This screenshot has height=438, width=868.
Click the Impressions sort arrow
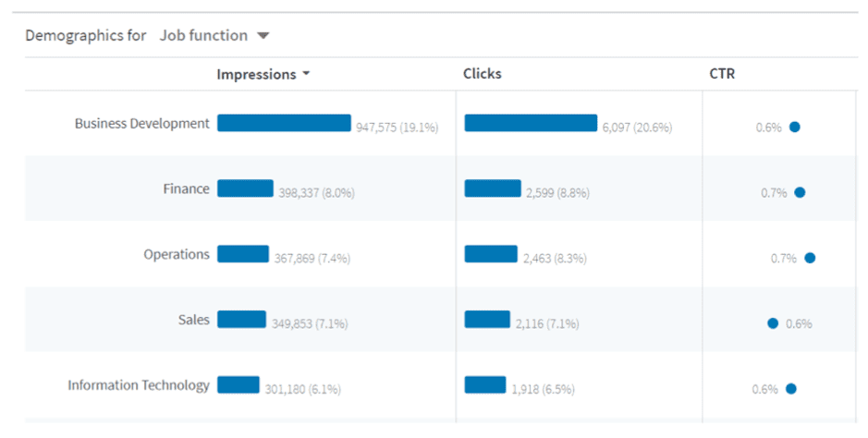[306, 75]
